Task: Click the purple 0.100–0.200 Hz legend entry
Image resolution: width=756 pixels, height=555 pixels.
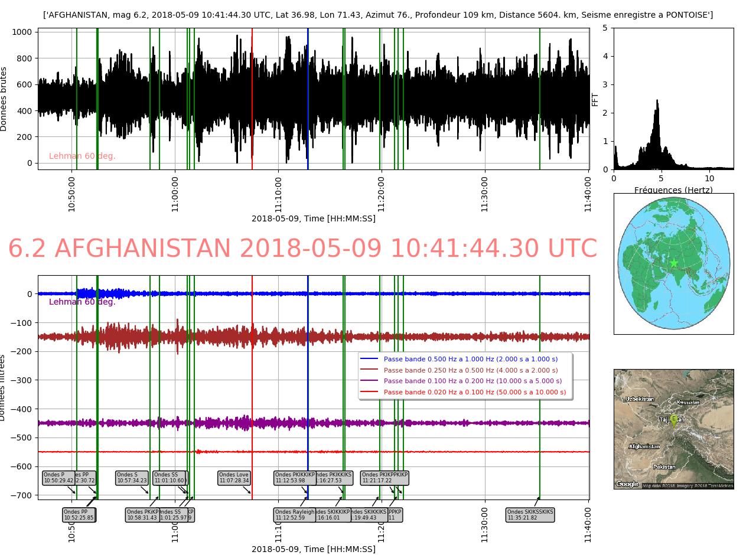Action: (x=470, y=381)
